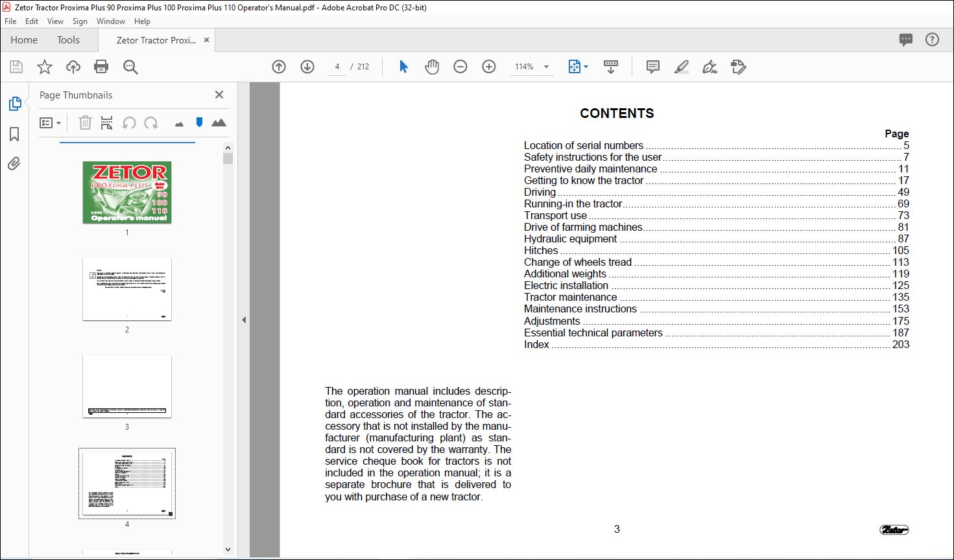This screenshot has height=560, width=954.
Task: Open the Help menu
Action: click(142, 21)
